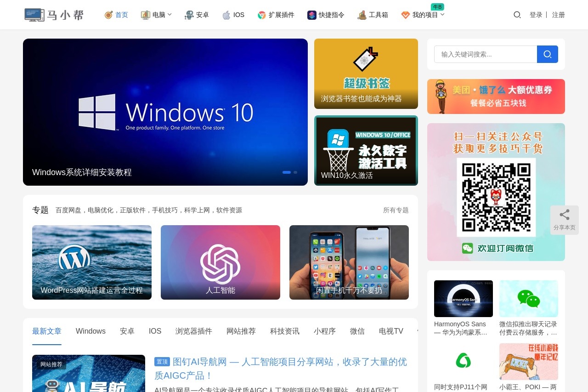Open the 微信 chat storage article thumbnail

point(529,299)
